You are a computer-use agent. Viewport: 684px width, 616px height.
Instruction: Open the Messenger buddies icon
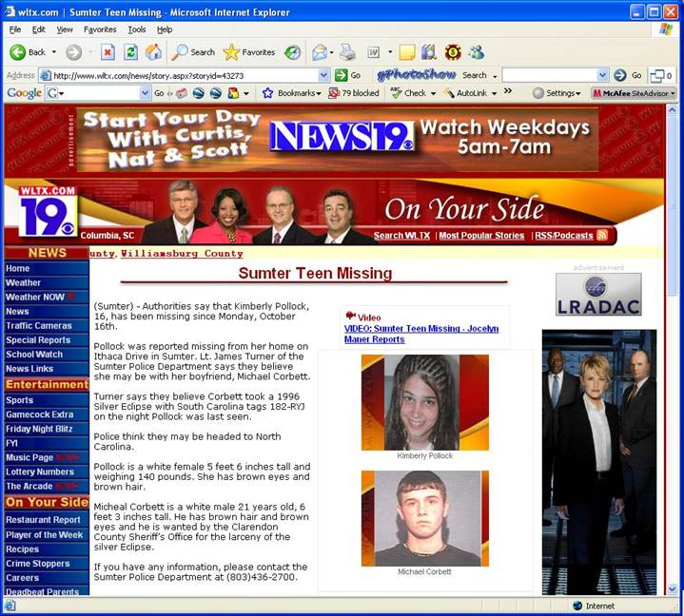click(x=476, y=52)
